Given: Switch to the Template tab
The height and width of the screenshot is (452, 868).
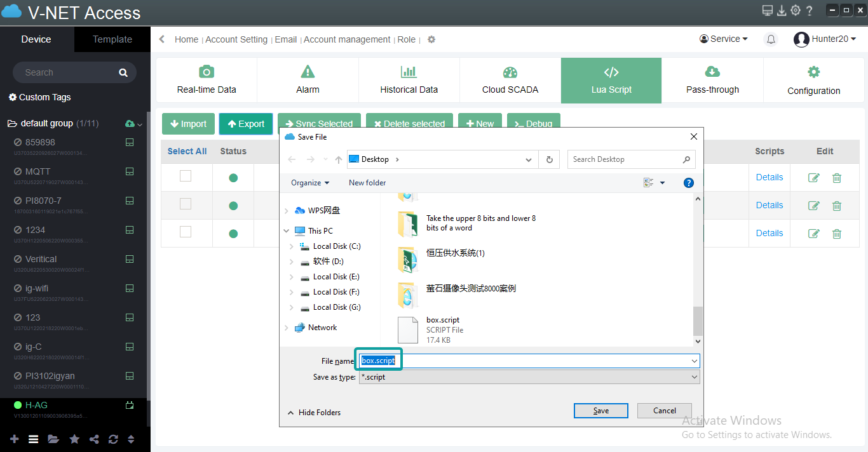Looking at the screenshot, I should [x=112, y=39].
